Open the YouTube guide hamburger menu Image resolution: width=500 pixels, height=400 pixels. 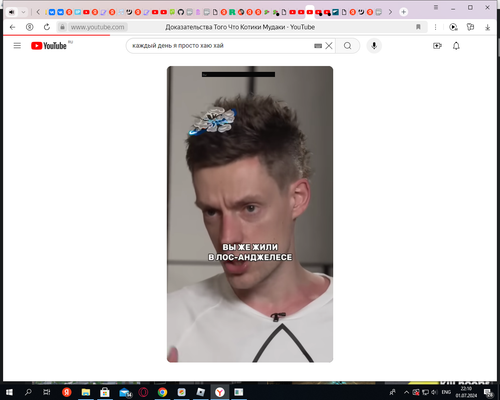pos(17,46)
